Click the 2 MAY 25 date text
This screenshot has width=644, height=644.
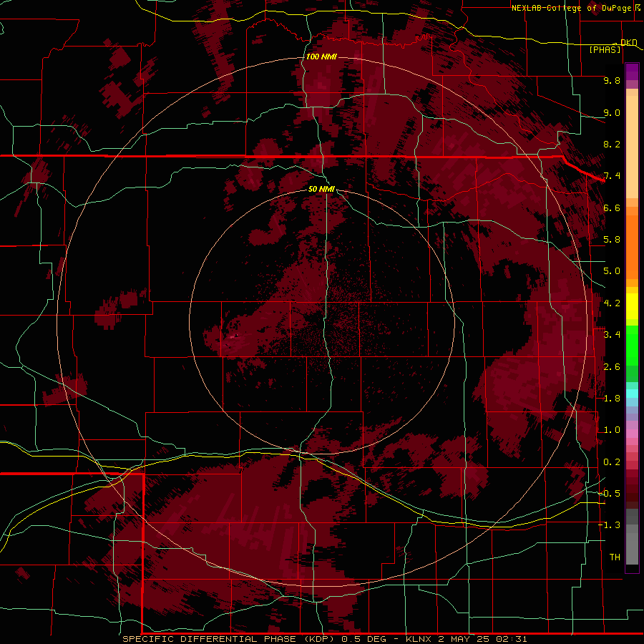coord(464,639)
